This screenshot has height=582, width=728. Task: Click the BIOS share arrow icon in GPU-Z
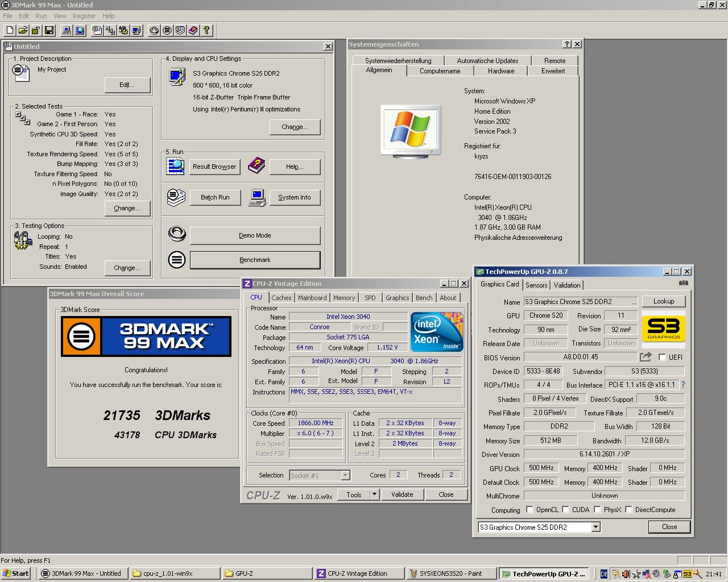click(646, 357)
